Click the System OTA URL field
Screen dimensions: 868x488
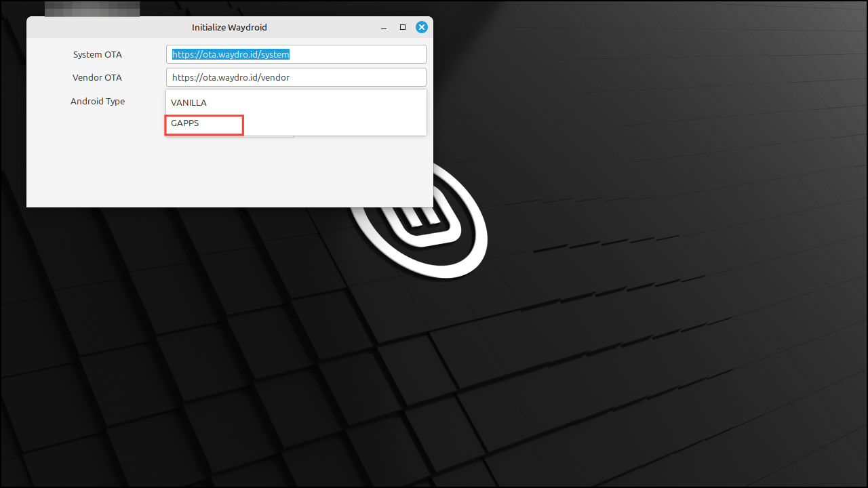[296, 54]
